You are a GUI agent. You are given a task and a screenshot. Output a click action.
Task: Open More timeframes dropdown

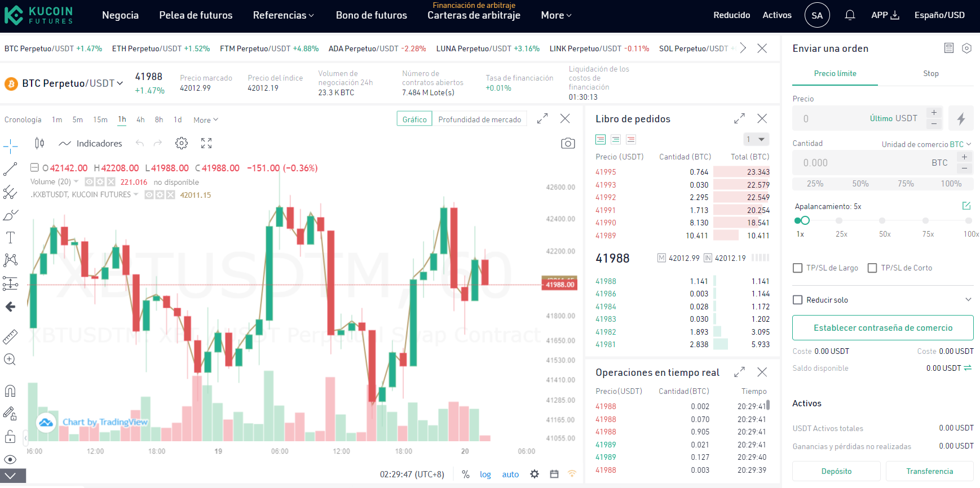(206, 120)
